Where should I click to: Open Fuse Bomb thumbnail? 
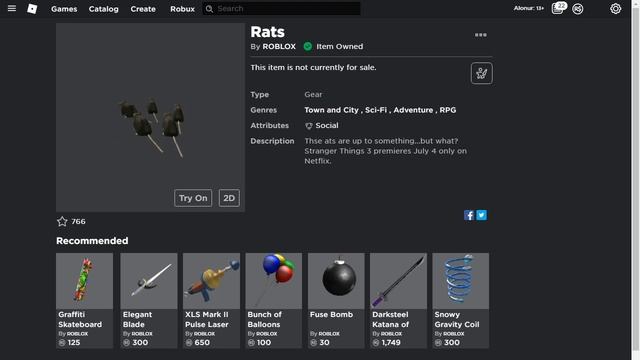point(336,281)
